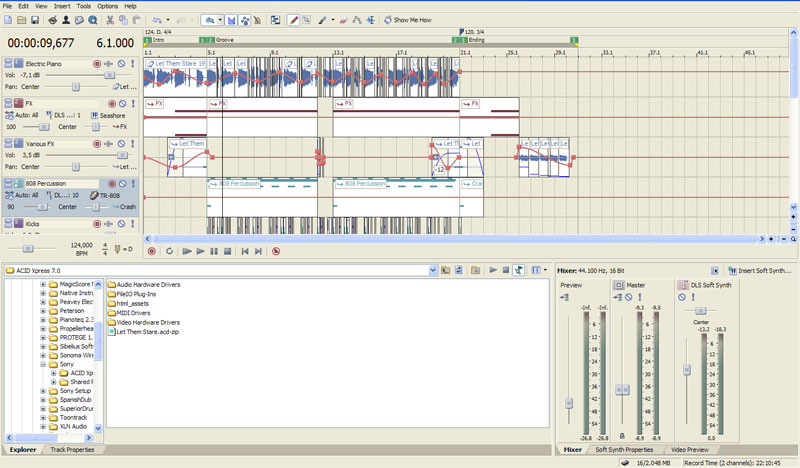Click the Up One Level folder icon in Explorer
The image size is (800, 468).
click(x=445, y=270)
